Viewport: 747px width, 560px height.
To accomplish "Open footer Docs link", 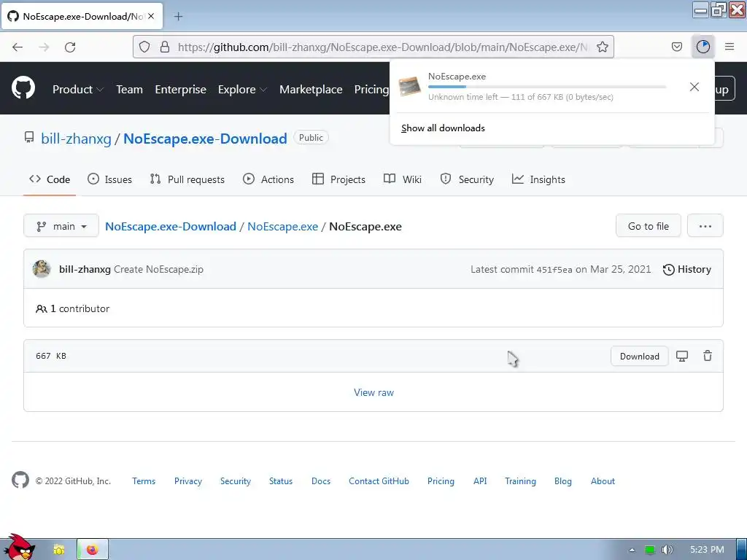I will (321, 481).
